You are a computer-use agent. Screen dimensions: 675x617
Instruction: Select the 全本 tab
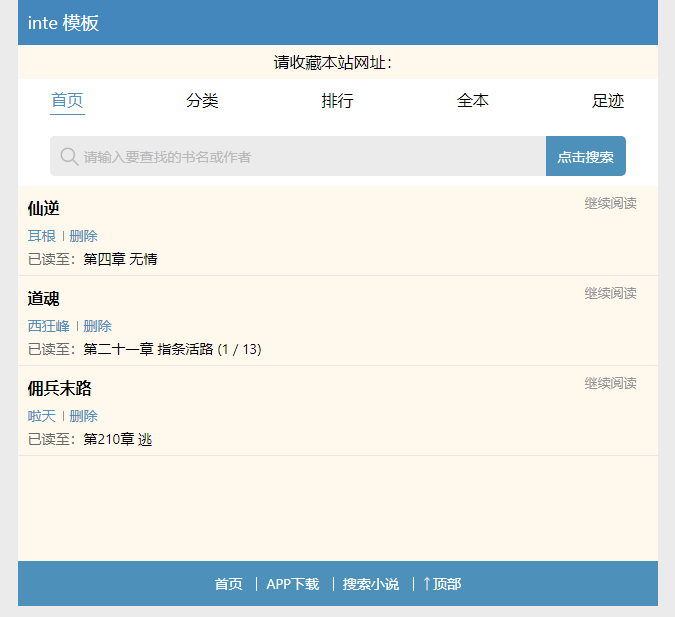[473, 101]
